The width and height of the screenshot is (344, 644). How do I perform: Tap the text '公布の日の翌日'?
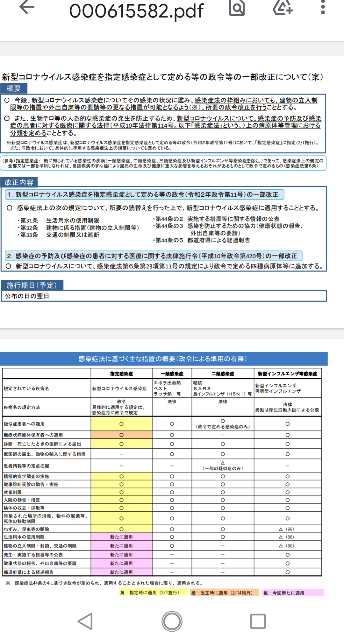27,296
